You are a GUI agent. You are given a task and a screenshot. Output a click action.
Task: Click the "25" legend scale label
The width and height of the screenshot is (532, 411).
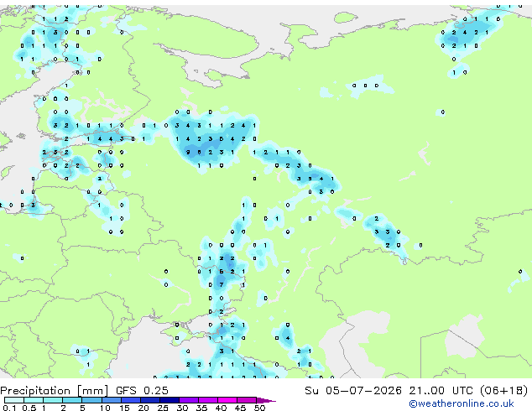(x=163, y=408)
